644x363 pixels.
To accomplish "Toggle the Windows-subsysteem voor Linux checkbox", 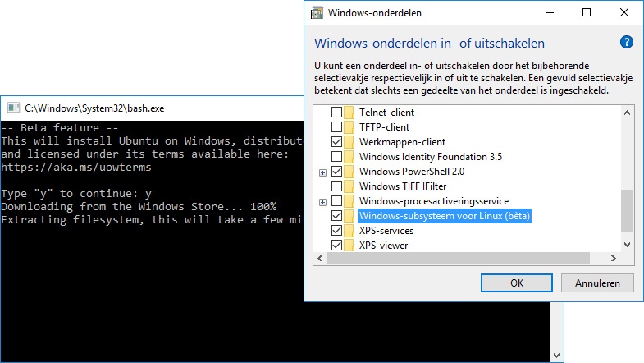I will pos(336,216).
